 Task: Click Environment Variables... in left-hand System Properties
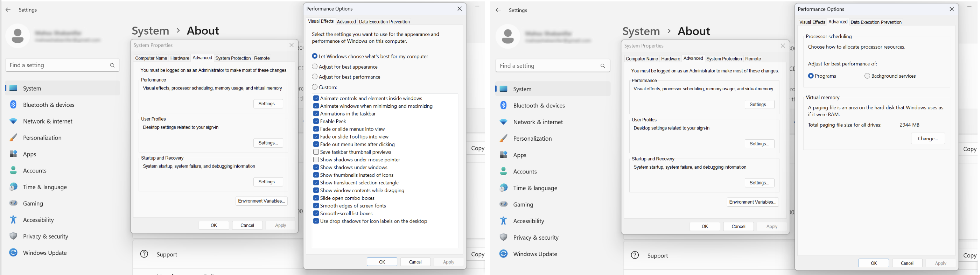(261, 201)
